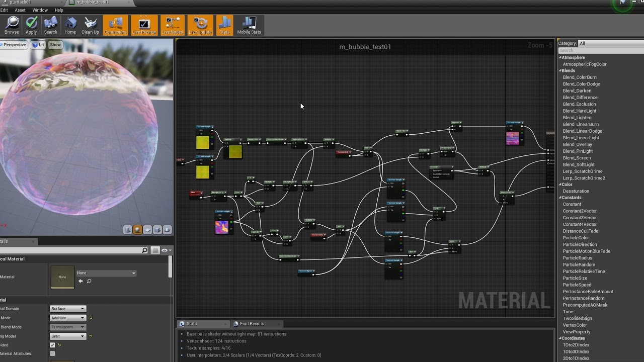Select ParticleColor in the palette list
This screenshot has width=644, height=362.
pyautogui.click(x=575, y=237)
